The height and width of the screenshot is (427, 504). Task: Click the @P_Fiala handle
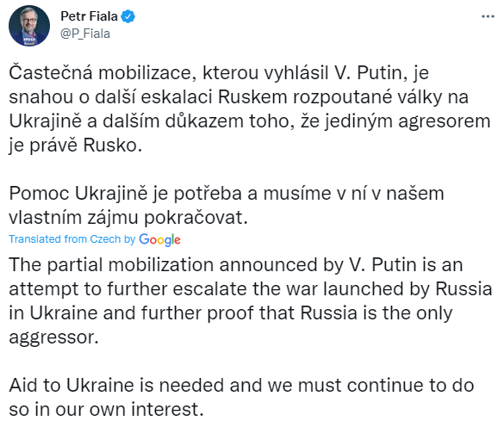(85, 34)
